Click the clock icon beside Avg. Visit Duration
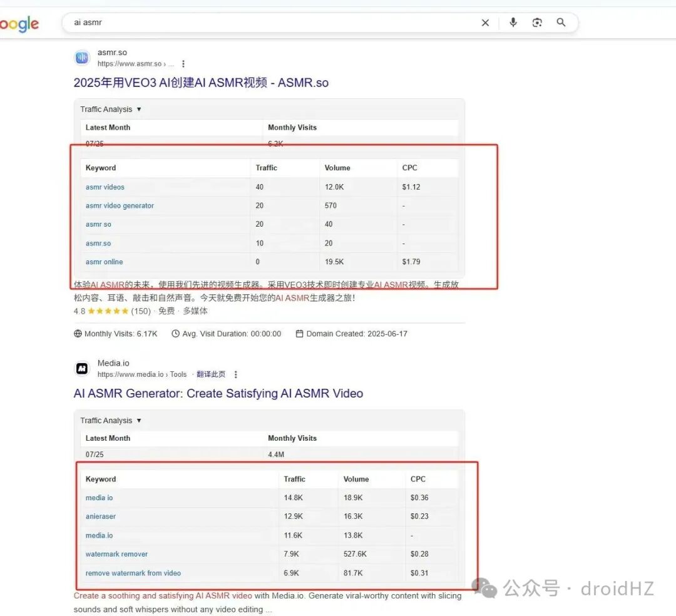The width and height of the screenshot is (676, 616). coord(175,334)
